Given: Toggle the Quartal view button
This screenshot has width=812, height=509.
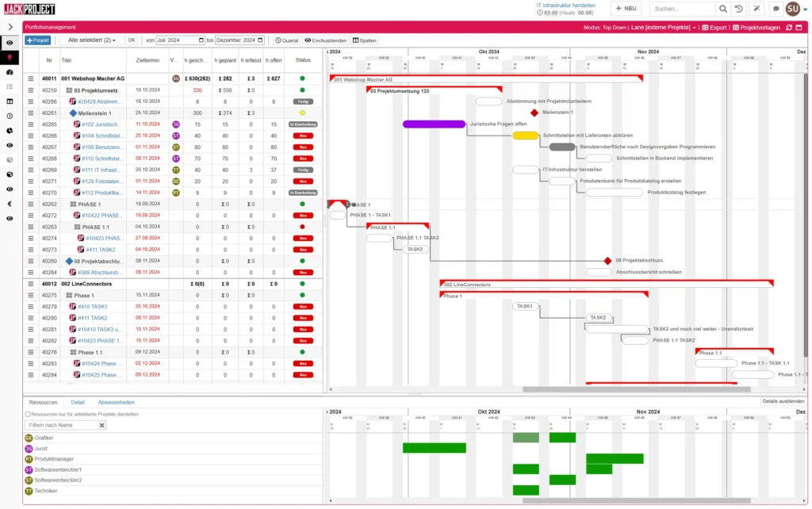Looking at the screenshot, I should [286, 40].
